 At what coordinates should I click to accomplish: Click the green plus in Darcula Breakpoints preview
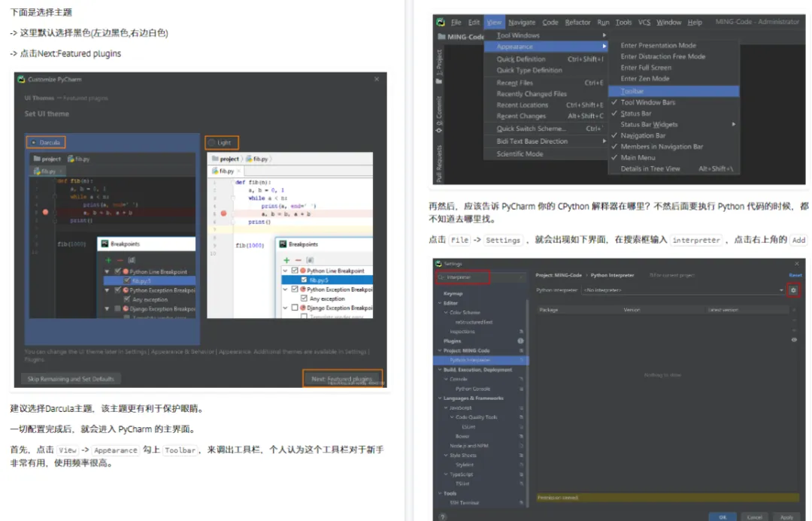point(108,260)
